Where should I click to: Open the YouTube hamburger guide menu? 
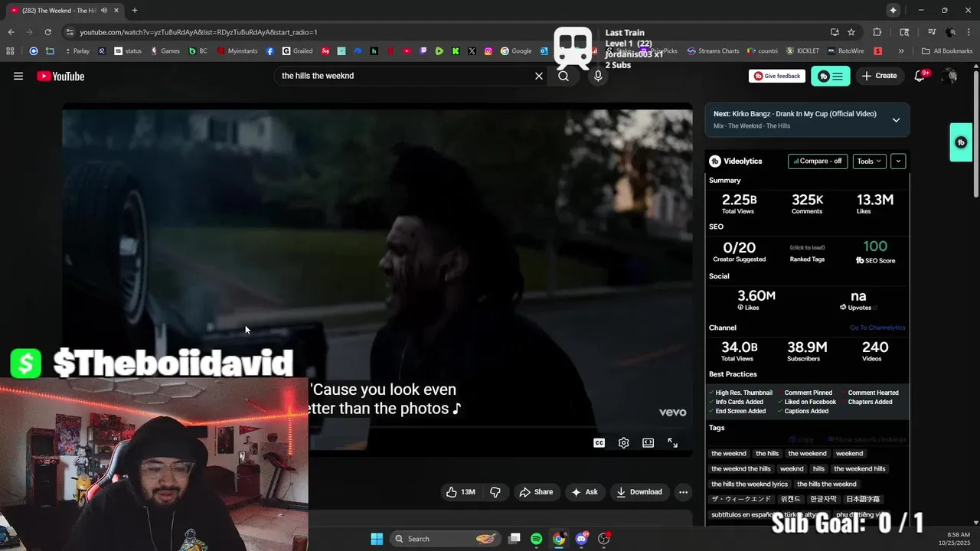click(x=18, y=76)
